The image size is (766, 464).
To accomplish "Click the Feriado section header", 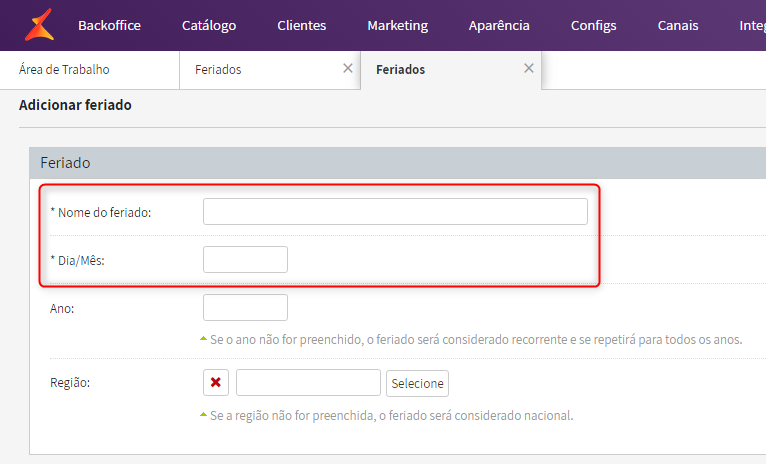I will click(x=397, y=163).
